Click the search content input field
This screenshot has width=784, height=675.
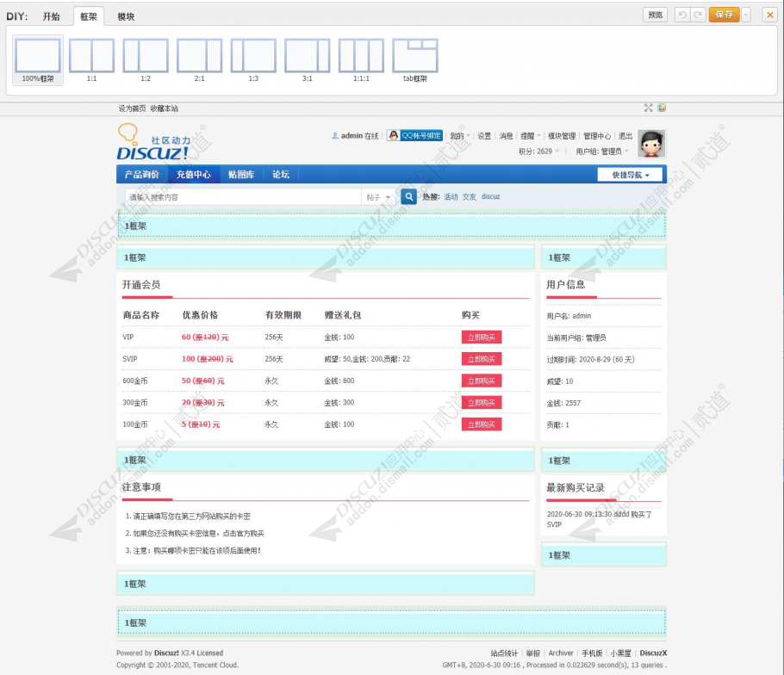(x=243, y=197)
